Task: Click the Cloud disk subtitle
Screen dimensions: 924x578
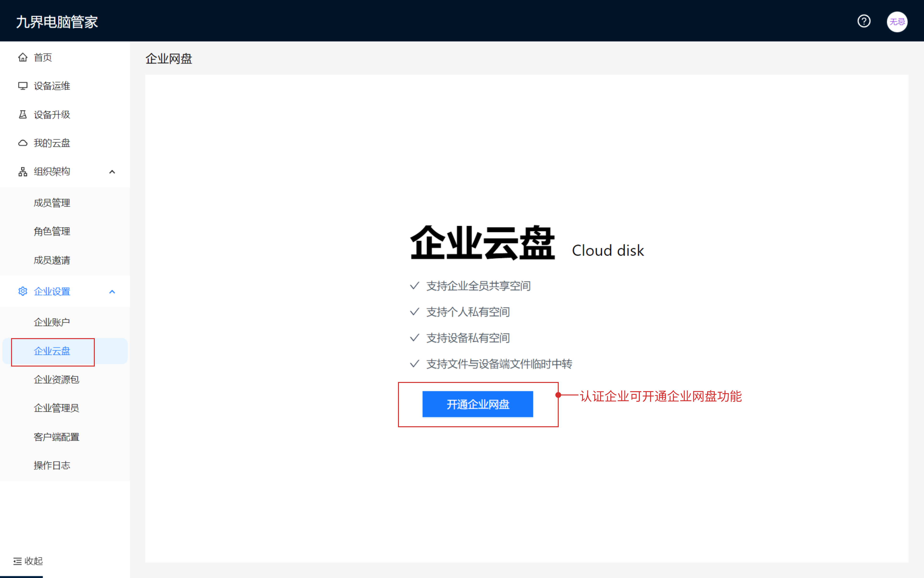Action: click(608, 251)
